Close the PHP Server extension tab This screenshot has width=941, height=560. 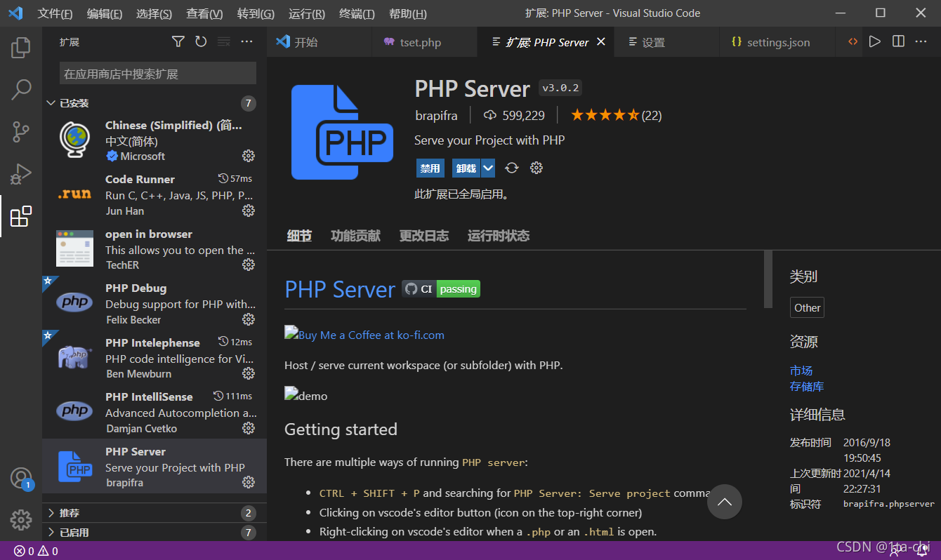[601, 42]
